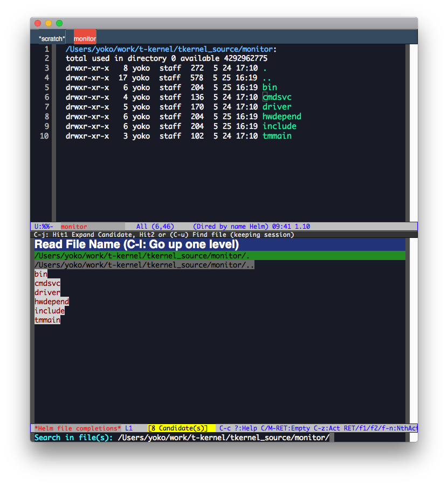Click the monitor buffer name in mode line
Image resolution: width=448 pixels, height=485 pixels.
click(x=73, y=227)
